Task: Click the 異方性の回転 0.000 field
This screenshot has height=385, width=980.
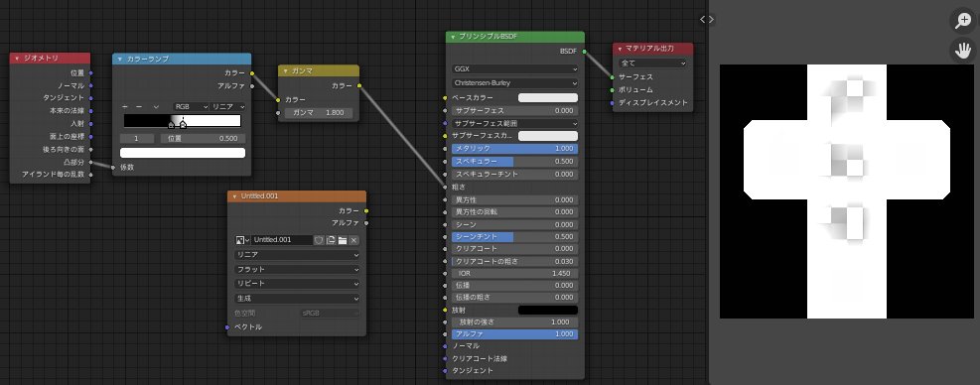Action: [x=515, y=212]
